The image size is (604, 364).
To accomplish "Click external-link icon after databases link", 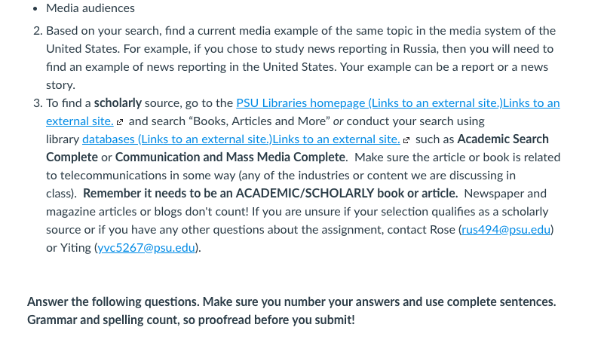I will coord(406,140).
